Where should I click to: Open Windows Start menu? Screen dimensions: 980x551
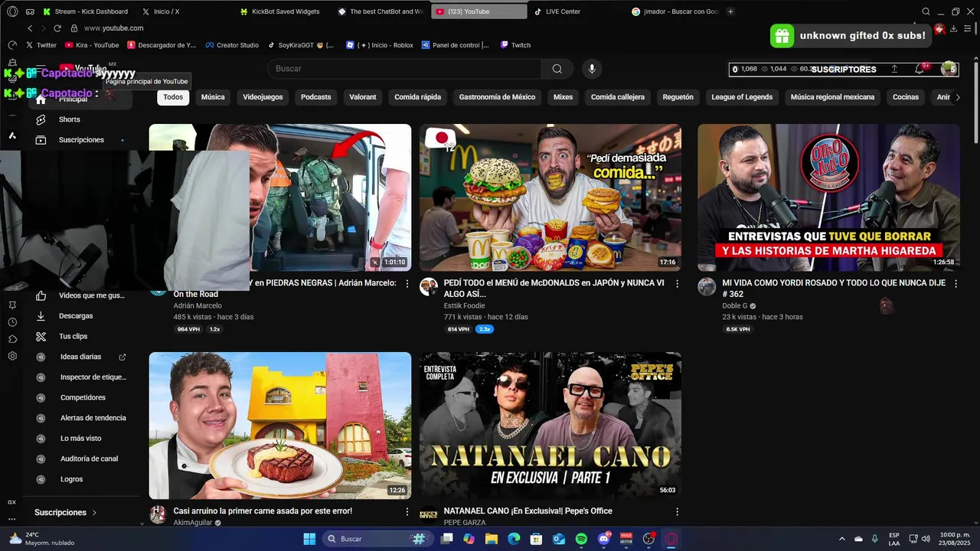click(309, 539)
